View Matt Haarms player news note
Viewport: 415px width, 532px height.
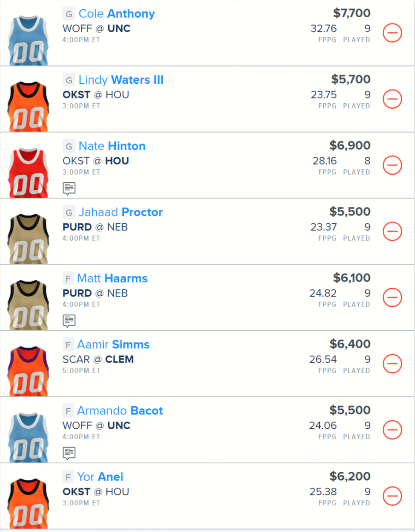click(x=69, y=321)
